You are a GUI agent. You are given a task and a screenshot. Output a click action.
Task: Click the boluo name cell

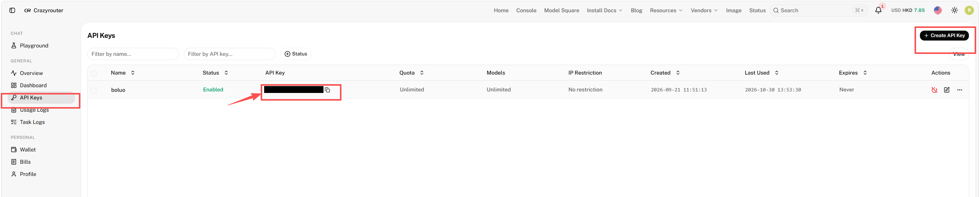[x=118, y=90]
